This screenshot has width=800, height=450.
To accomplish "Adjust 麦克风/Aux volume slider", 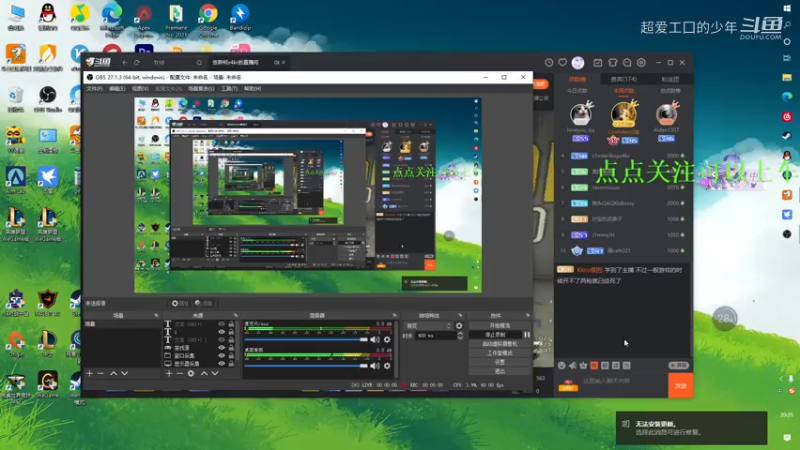I will coord(306,339).
